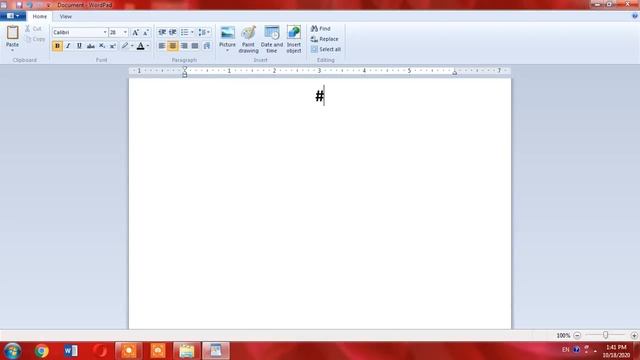Open the line spacing dropdown

point(204,32)
